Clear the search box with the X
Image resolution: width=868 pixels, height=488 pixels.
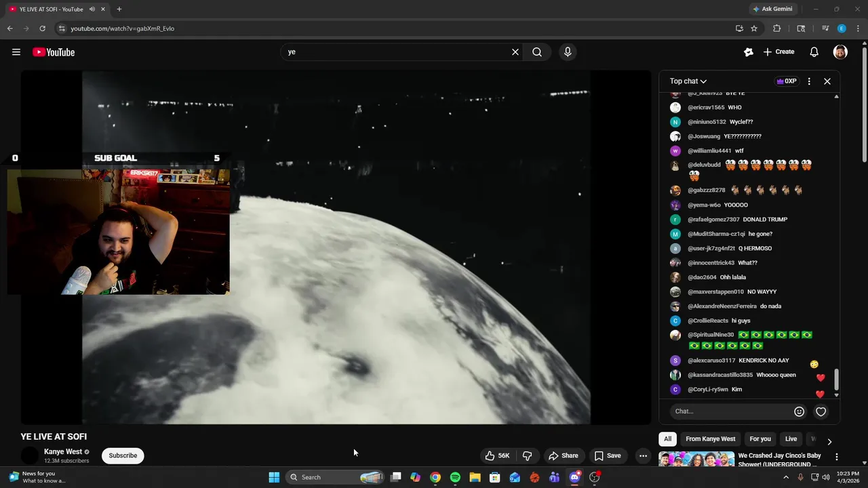[x=515, y=52]
